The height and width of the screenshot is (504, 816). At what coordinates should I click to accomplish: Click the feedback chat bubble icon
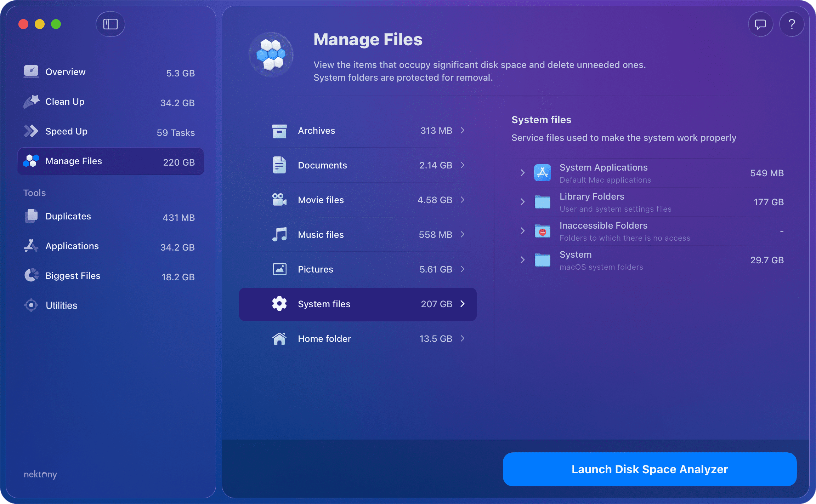pos(760,24)
